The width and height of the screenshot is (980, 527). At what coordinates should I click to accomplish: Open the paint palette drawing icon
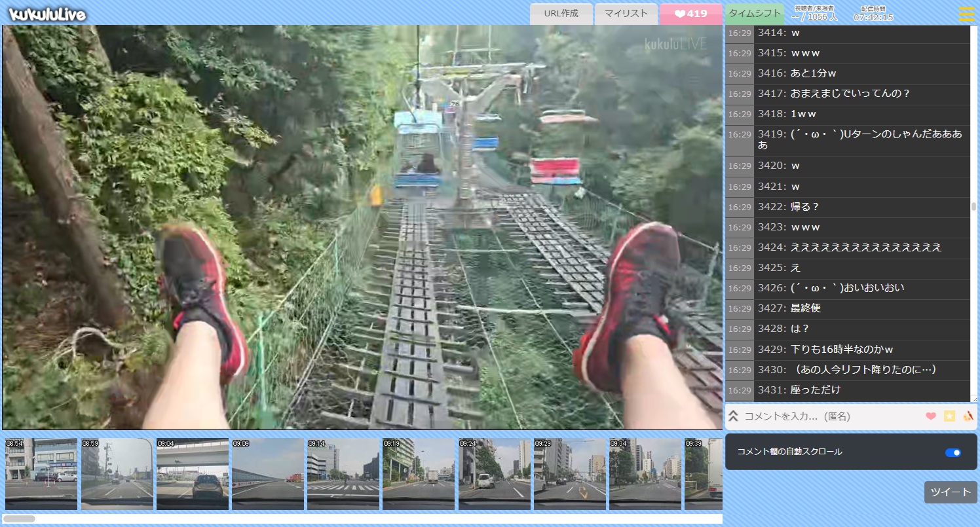[968, 416]
